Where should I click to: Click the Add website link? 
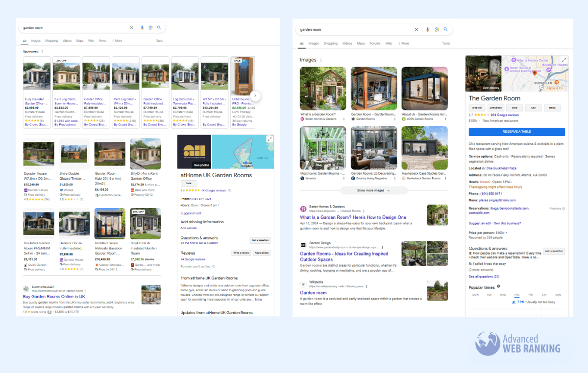click(x=188, y=228)
